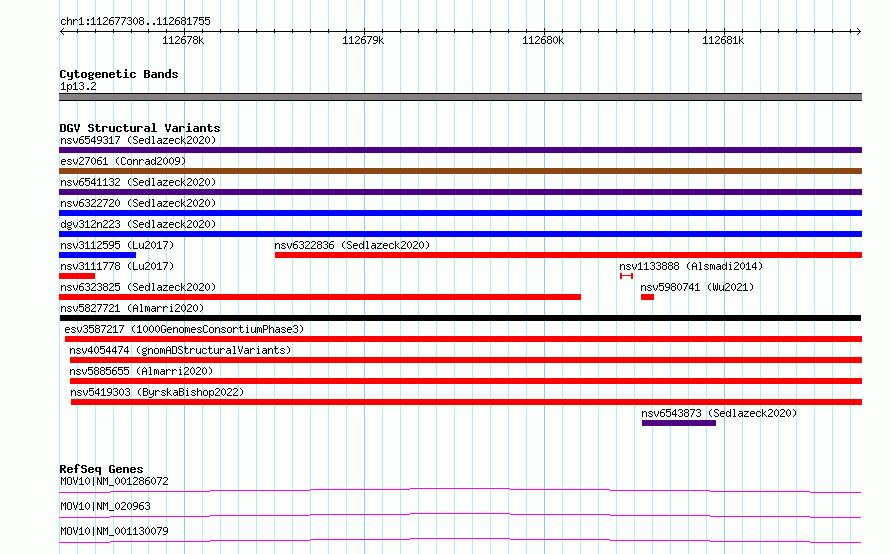
Task: Click nsv5827721 (Almarri2020) variant label
Action: (132, 308)
